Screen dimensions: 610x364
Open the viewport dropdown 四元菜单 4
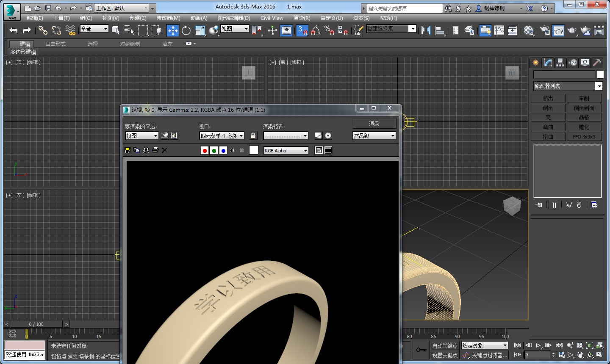[222, 136]
